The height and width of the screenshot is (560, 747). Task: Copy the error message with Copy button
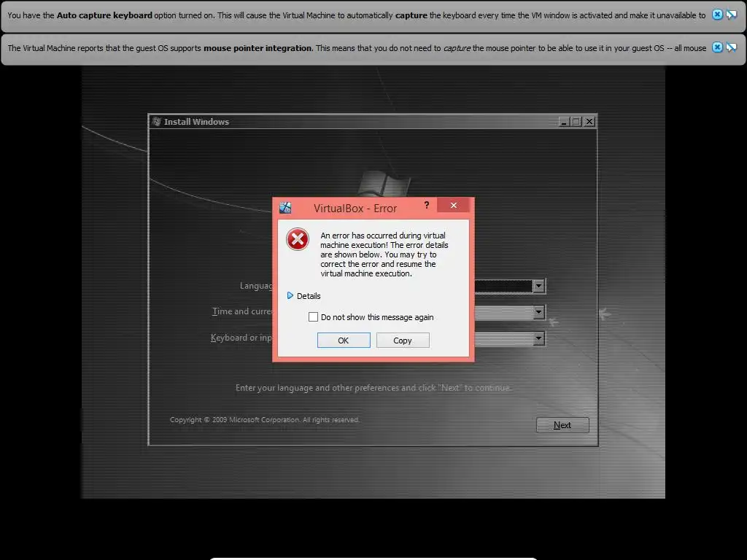tap(403, 341)
